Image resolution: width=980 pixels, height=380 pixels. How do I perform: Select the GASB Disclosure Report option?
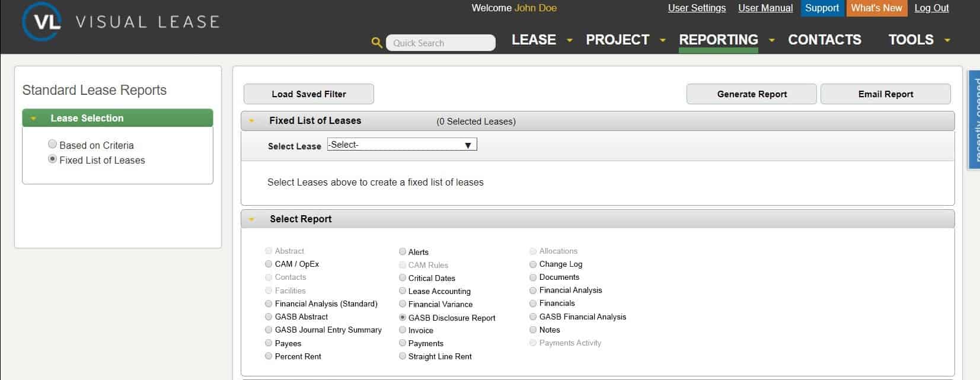click(403, 317)
